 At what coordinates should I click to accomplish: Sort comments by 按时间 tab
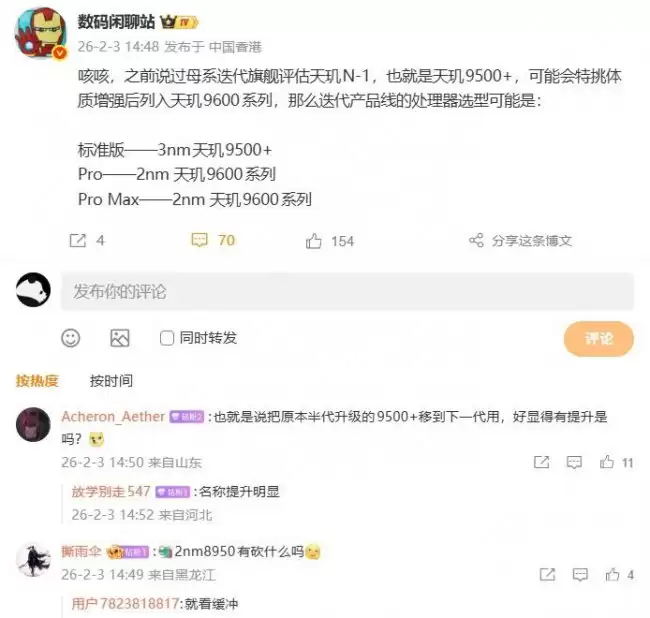112,380
